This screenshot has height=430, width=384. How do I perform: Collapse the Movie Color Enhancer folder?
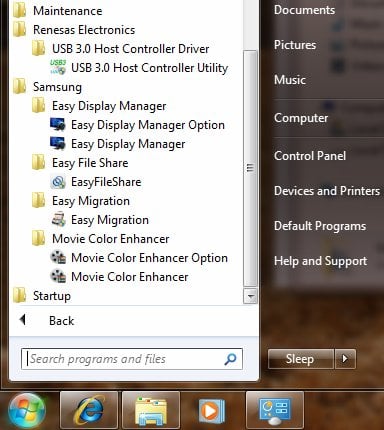point(127,239)
